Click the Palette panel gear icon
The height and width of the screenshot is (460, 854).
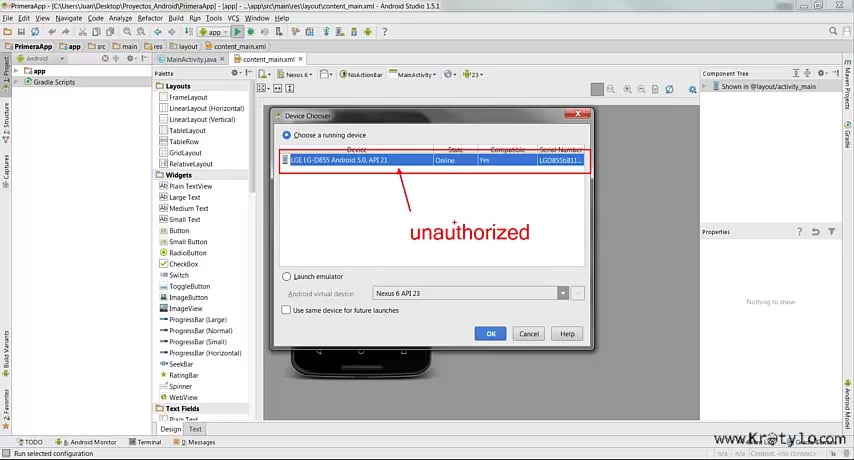tap(235, 73)
